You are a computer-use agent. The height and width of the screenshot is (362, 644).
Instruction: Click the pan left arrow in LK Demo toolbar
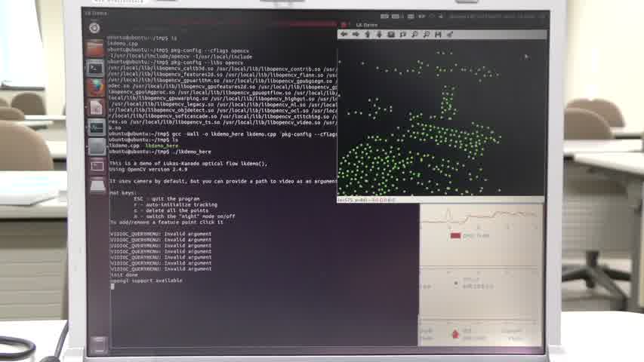(x=344, y=34)
